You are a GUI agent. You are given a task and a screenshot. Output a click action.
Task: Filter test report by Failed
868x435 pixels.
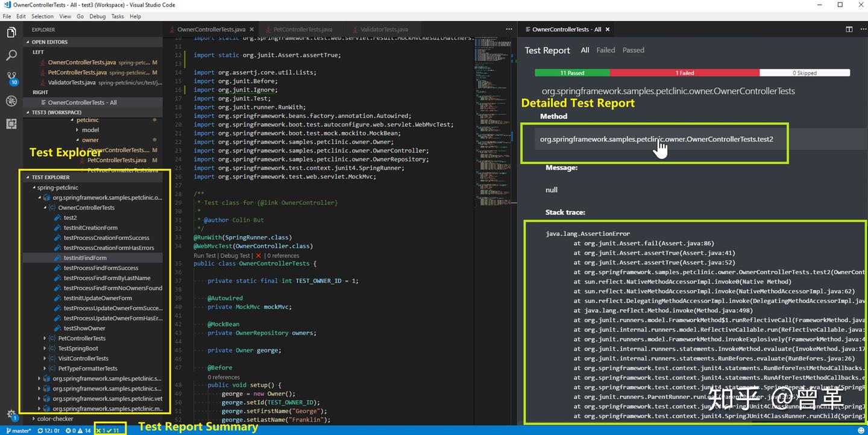[605, 50]
